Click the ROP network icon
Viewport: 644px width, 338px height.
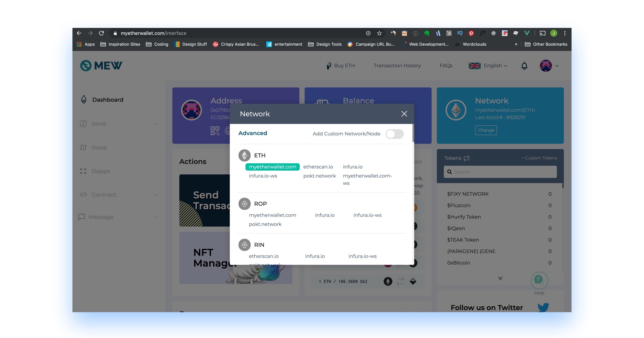coord(244,204)
